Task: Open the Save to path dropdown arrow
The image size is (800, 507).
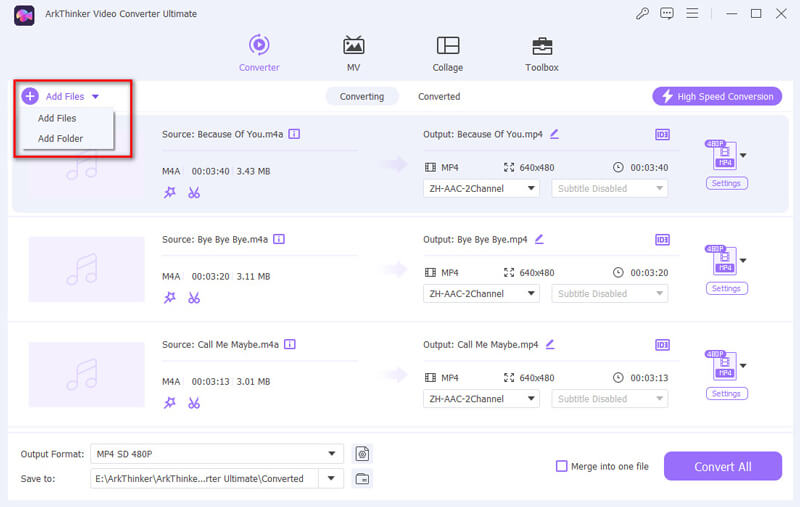Action: point(331,478)
